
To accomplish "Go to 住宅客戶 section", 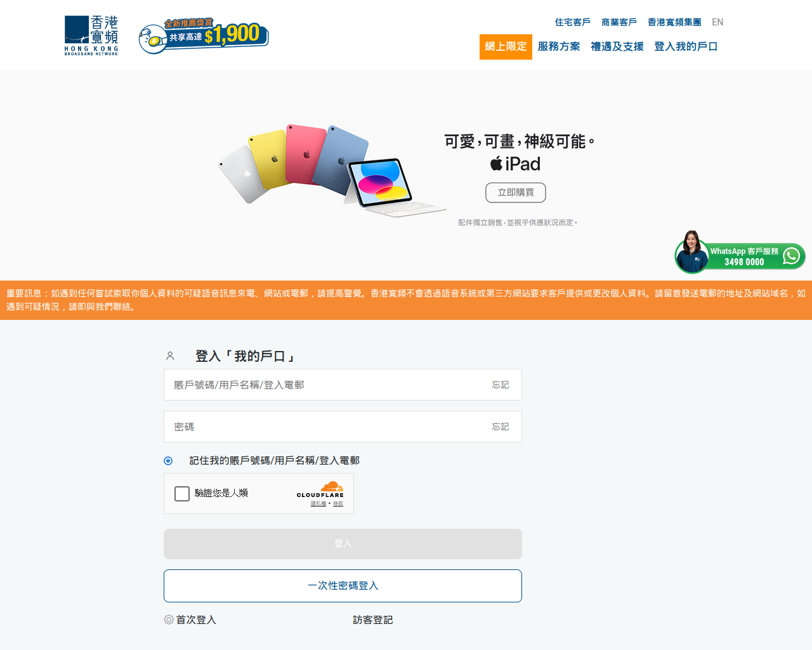I will click(x=572, y=22).
